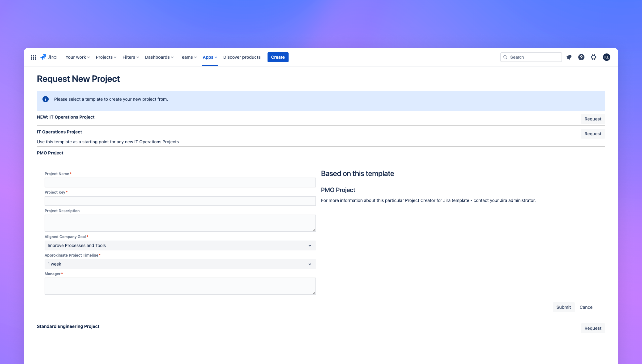Expand the Aligned Company Goal dropdown
642x364 pixels.
(x=180, y=245)
